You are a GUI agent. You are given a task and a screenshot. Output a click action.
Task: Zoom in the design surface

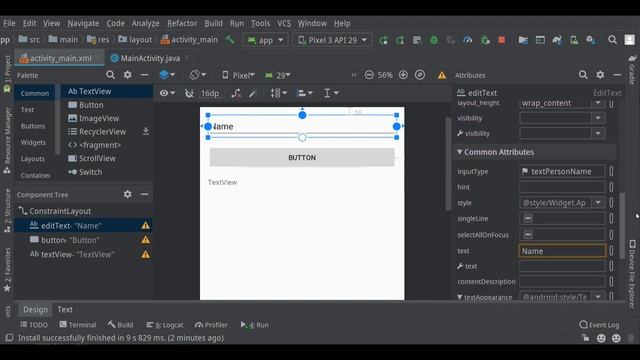click(403, 75)
